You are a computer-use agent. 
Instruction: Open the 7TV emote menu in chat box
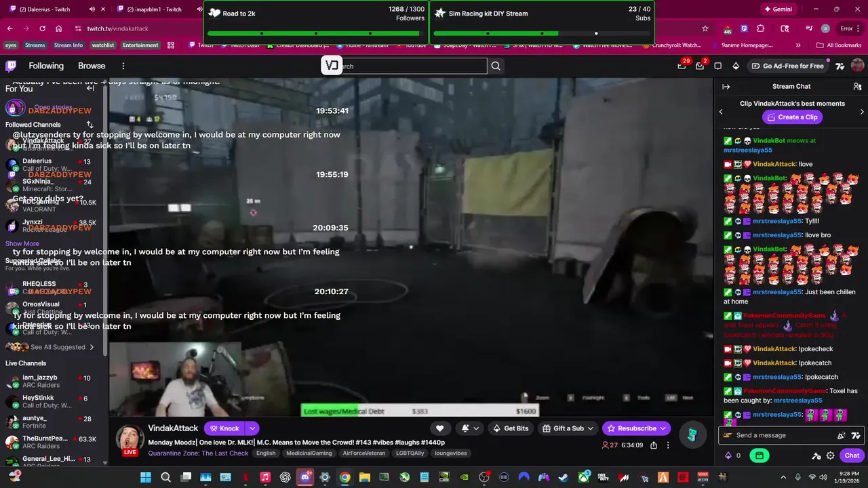click(856, 435)
